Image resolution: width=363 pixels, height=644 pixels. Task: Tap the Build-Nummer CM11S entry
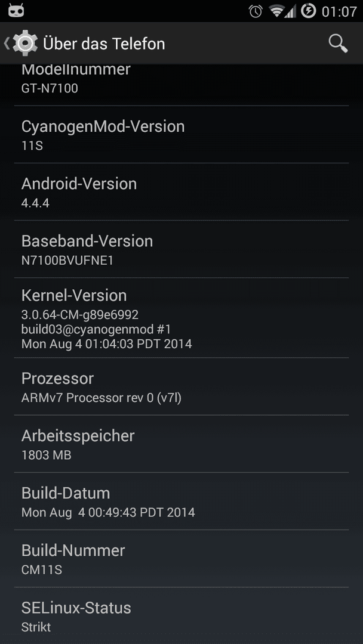point(181,559)
